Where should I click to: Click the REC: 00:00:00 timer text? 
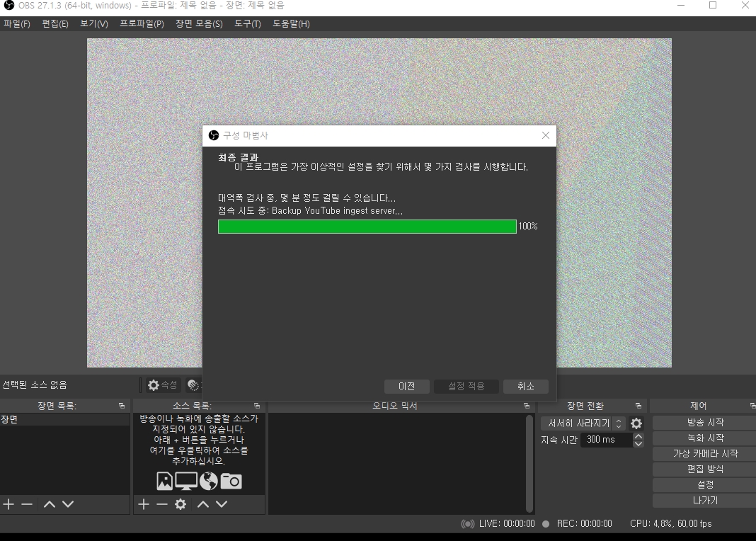585,523
